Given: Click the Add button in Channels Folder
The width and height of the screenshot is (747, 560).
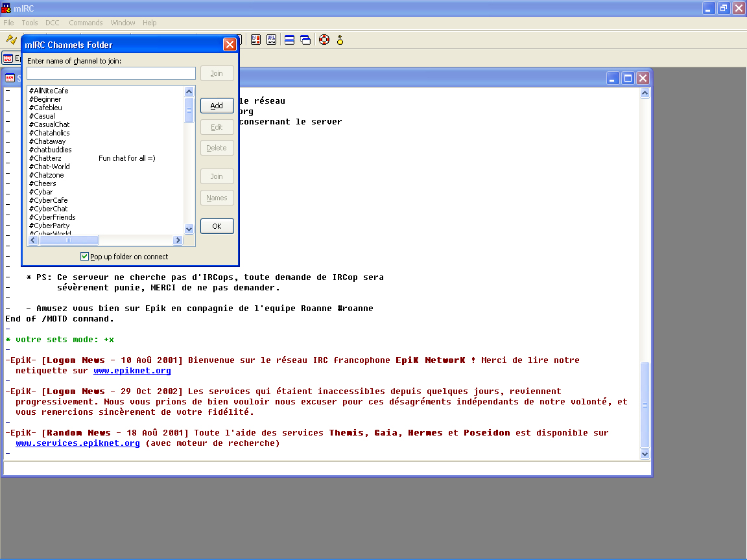Looking at the screenshot, I should coord(217,106).
